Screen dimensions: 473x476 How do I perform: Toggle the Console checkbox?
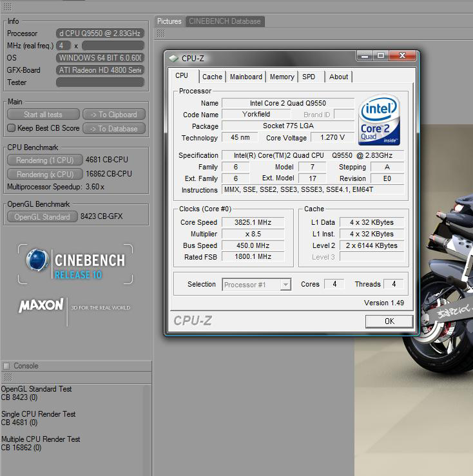click(6, 366)
